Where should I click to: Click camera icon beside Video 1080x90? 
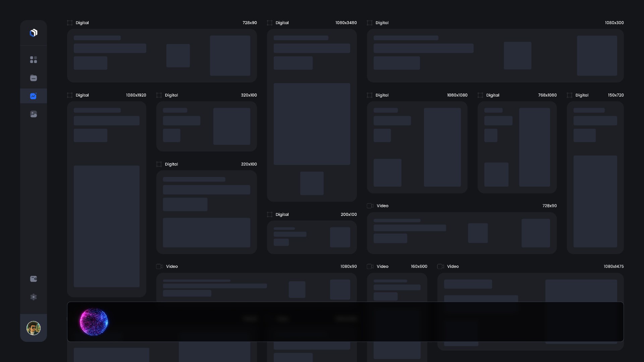point(160,266)
